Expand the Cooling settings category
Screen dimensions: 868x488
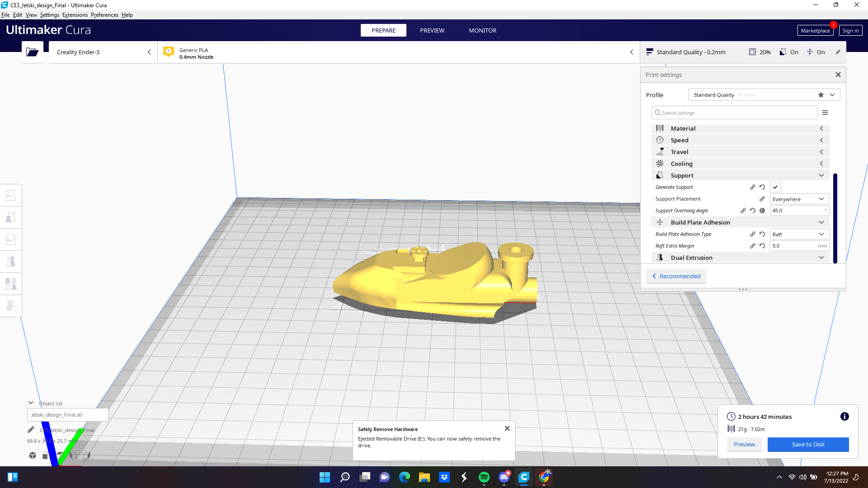tap(741, 164)
